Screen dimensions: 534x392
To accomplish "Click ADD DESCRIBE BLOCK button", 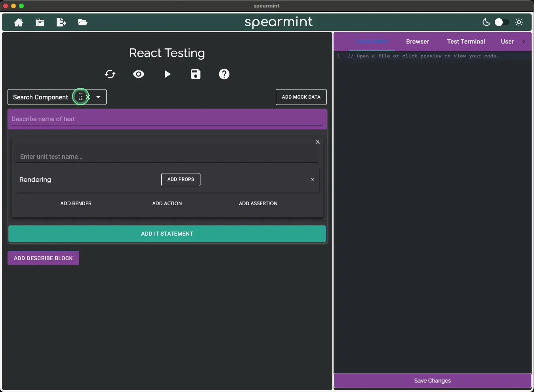I will click(43, 258).
